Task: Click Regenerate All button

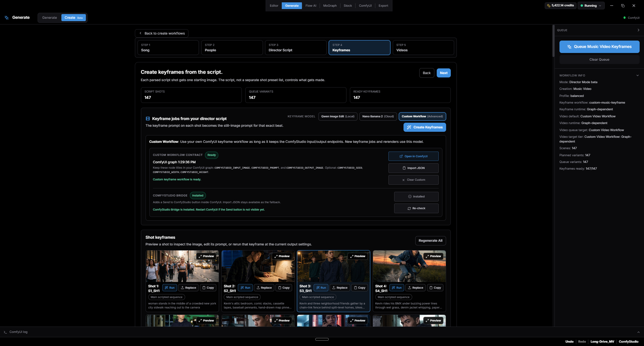Action: click(430, 240)
